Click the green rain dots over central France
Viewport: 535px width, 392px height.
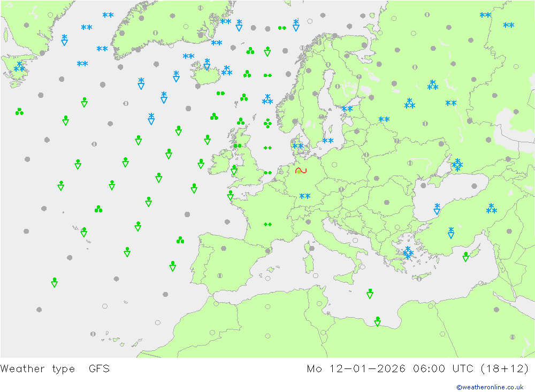[268, 224]
